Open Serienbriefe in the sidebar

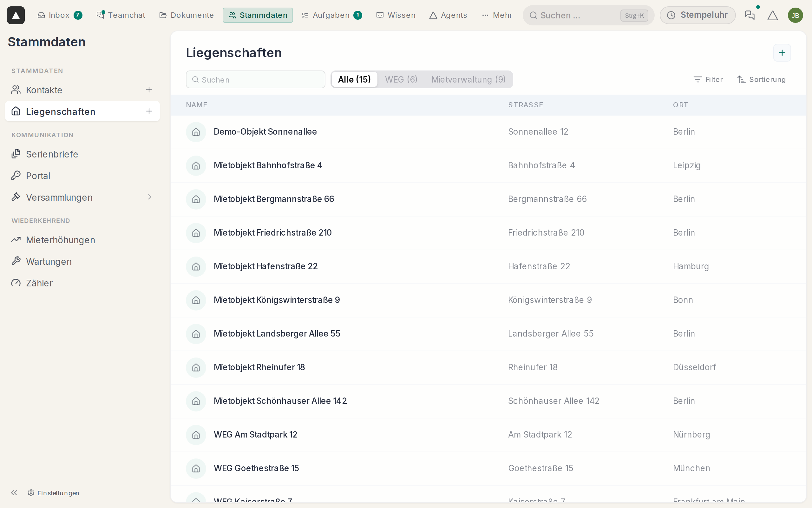(x=82, y=154)
